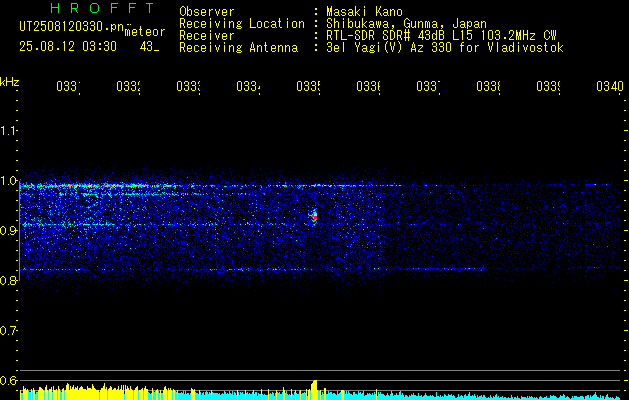Viewport: 629px width, 400px height.
Task: Click the 0334 time marker
Action: (x=248, y=86)
